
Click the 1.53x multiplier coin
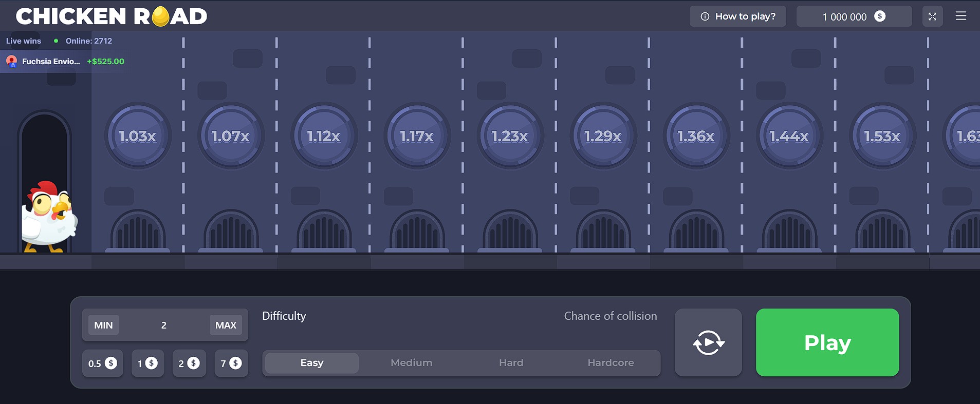tap(882, 136)
